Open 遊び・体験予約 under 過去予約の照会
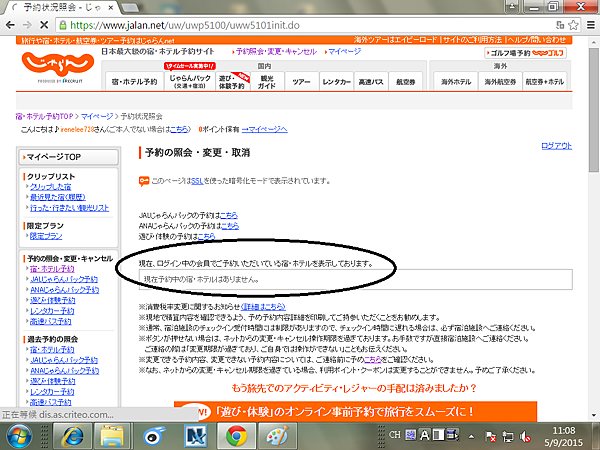The width and height of the screenshot is (600, 450). click(52, 381)
